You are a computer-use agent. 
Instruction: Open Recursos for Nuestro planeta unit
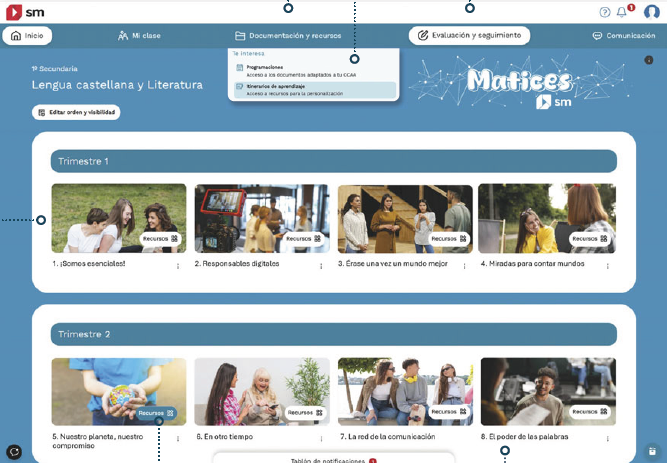(157, 412)
